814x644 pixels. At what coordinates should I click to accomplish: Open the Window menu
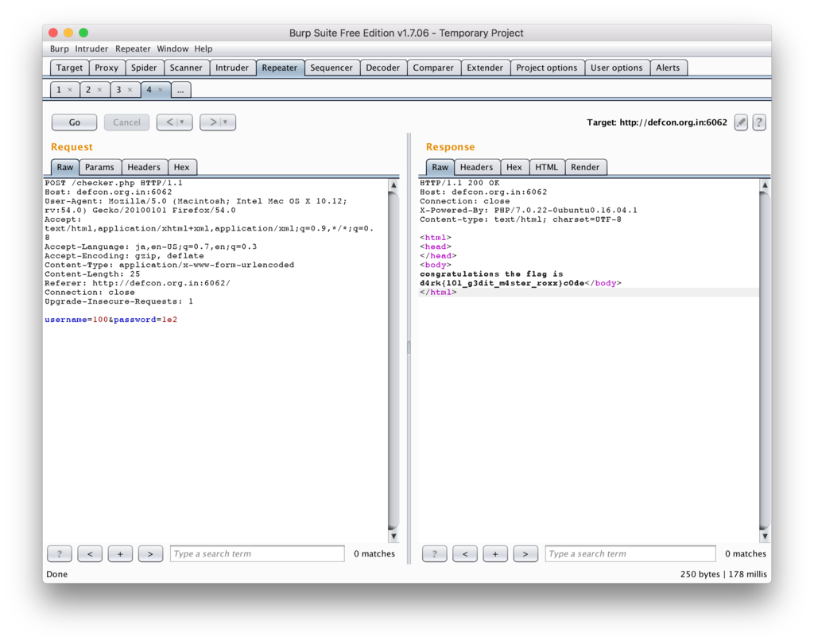coord(172,48)
